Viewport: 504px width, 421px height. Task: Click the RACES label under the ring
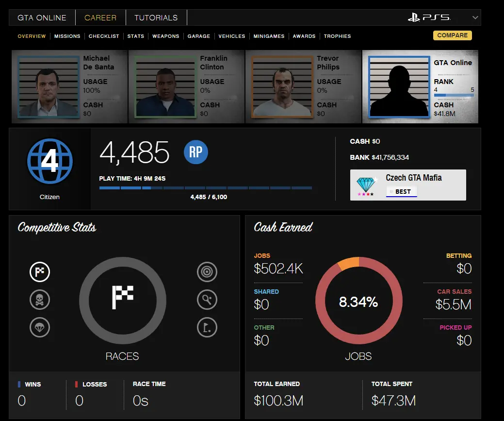[x=122, y=356]
